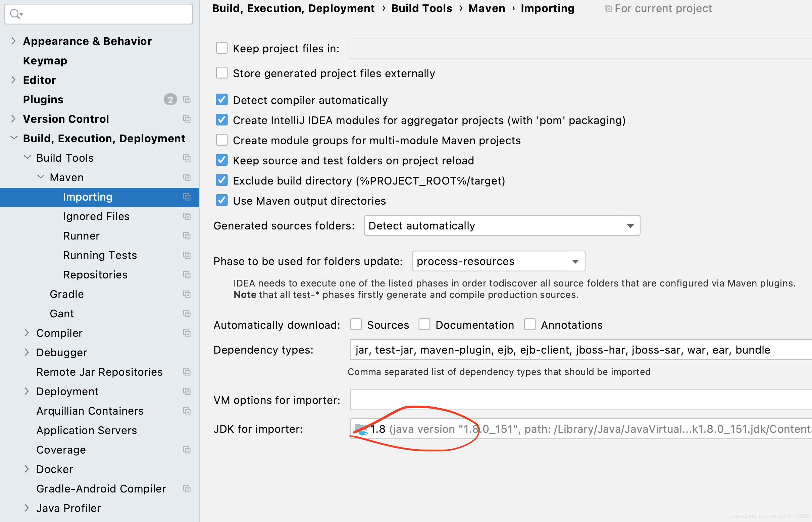Expand the Deployment node arrow

point(27,391)
